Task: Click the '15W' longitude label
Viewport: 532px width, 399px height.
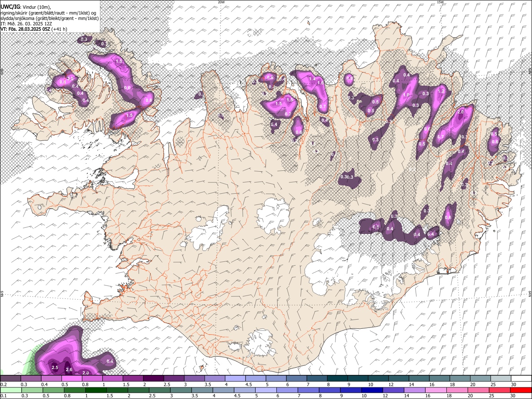Action: click(x=440, y=2)
